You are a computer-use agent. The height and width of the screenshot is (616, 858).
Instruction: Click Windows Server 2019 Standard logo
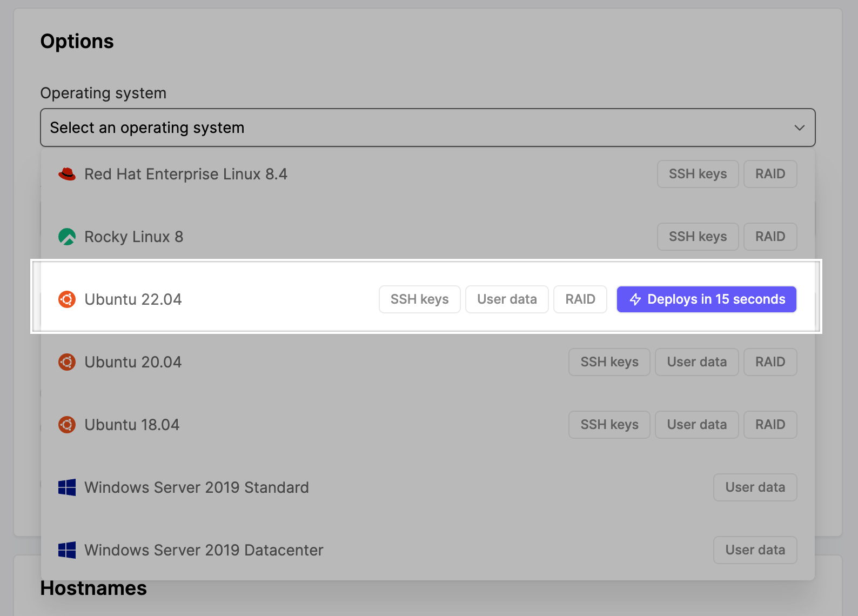pyautogui.click(x=67, y=487)
